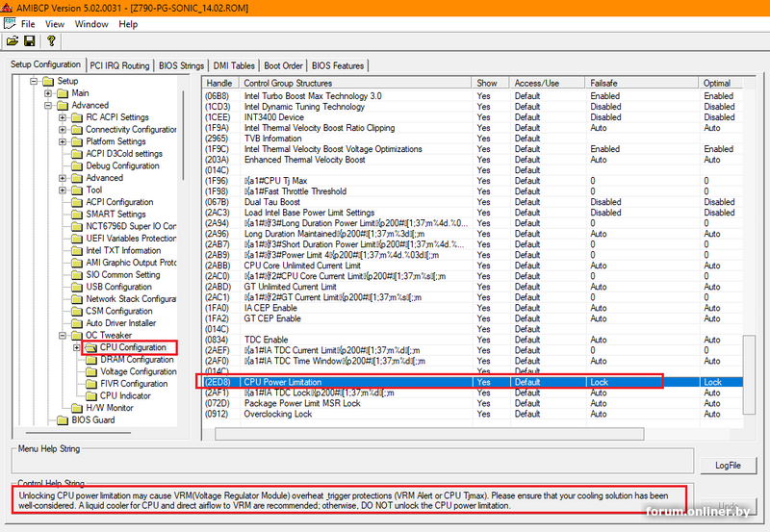
Task: Expand the Main tree node
Action: point(48,93)
